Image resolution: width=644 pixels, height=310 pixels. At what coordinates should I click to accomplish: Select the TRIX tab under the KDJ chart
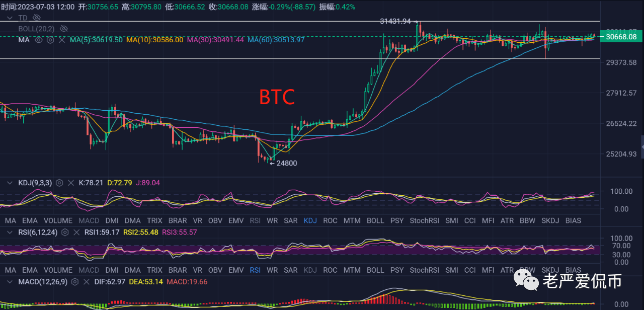(154, 220)
